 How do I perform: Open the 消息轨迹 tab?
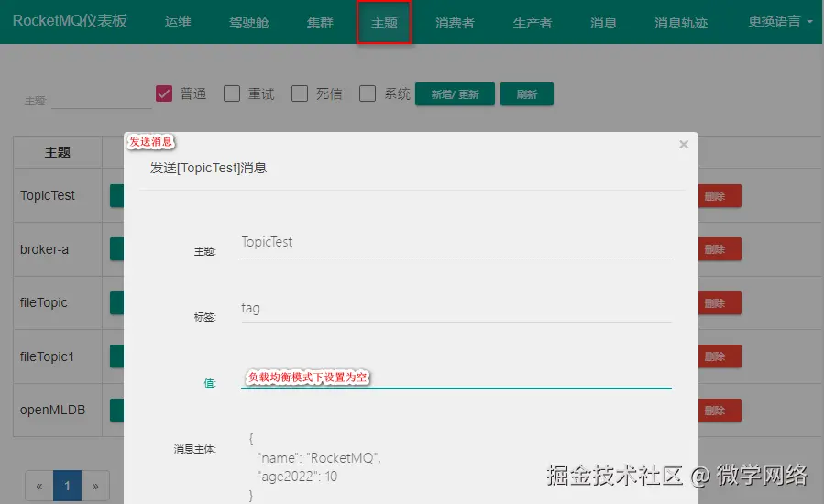click(680, 23)
